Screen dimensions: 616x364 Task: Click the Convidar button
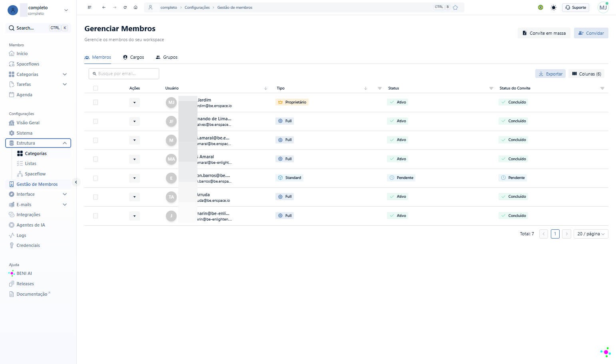(591, 33)
